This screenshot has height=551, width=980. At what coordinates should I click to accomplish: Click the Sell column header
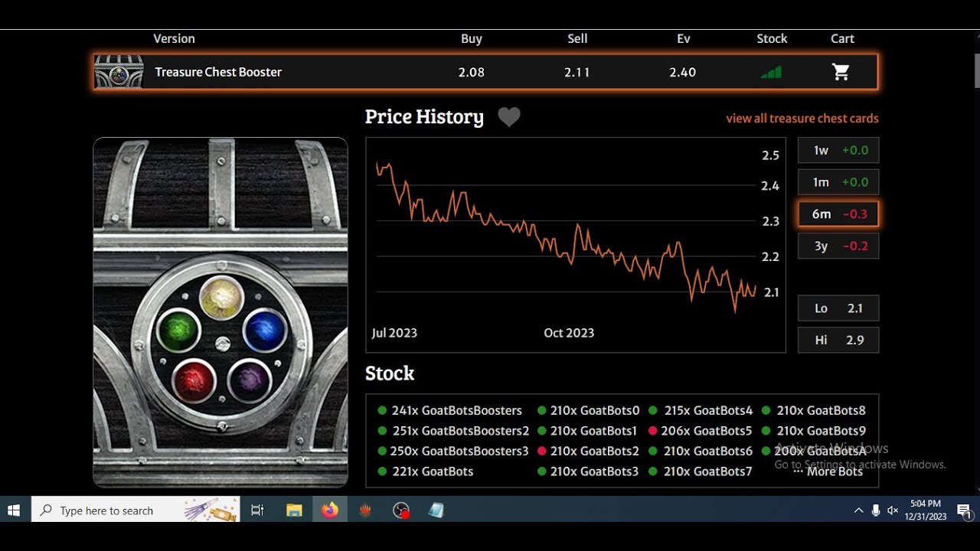[577, 38]
